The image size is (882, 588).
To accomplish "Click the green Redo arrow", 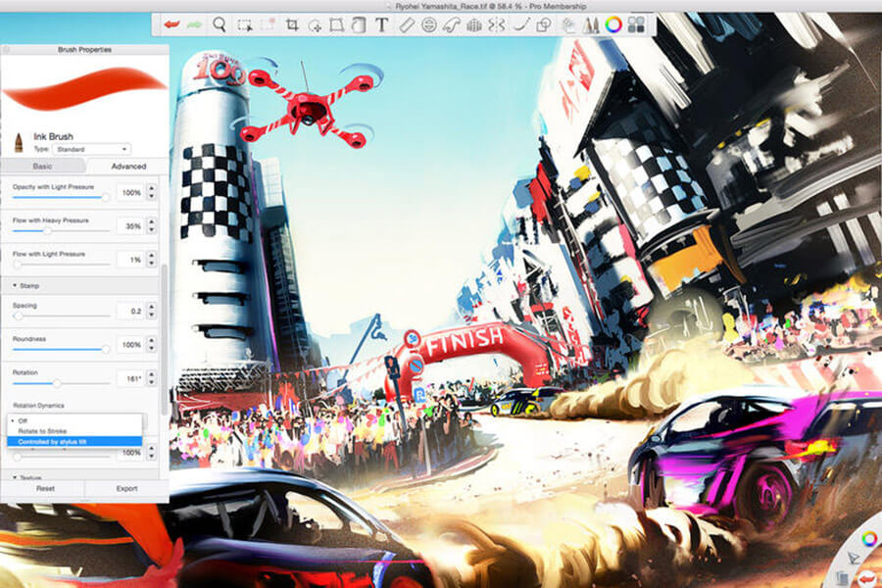I will tap(194, 24).
